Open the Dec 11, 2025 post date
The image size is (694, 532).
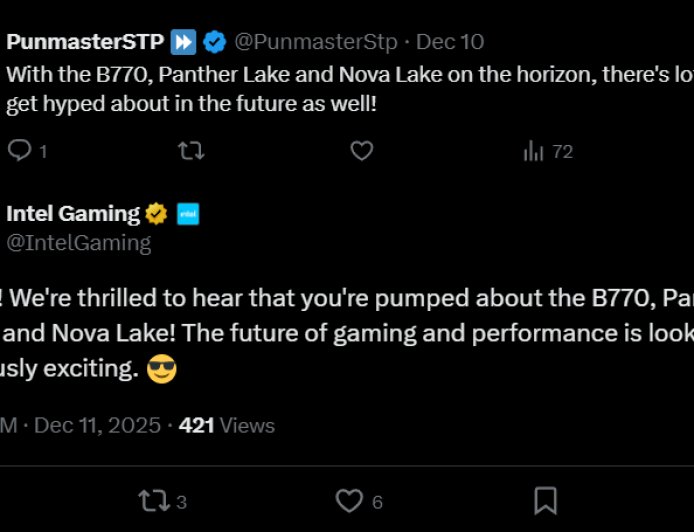coord(97,425)
